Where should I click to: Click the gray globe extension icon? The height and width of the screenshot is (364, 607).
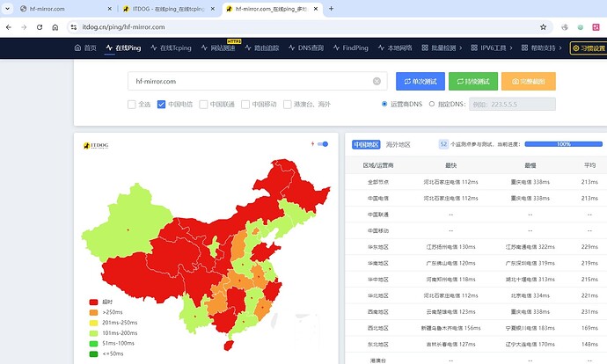pos(565,27)
